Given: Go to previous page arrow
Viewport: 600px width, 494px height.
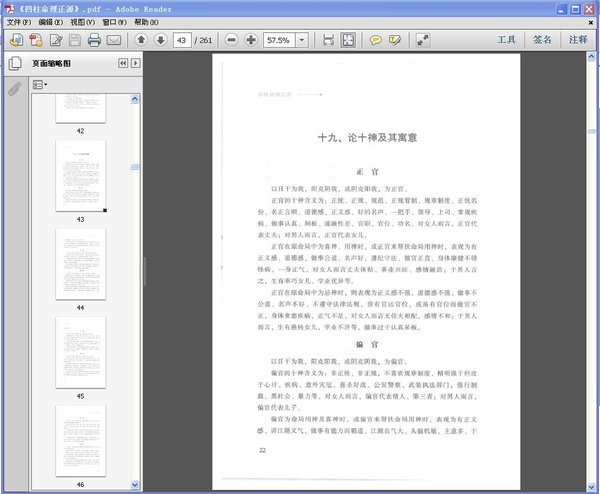Looking at the screenshot, I should [141, 39].
